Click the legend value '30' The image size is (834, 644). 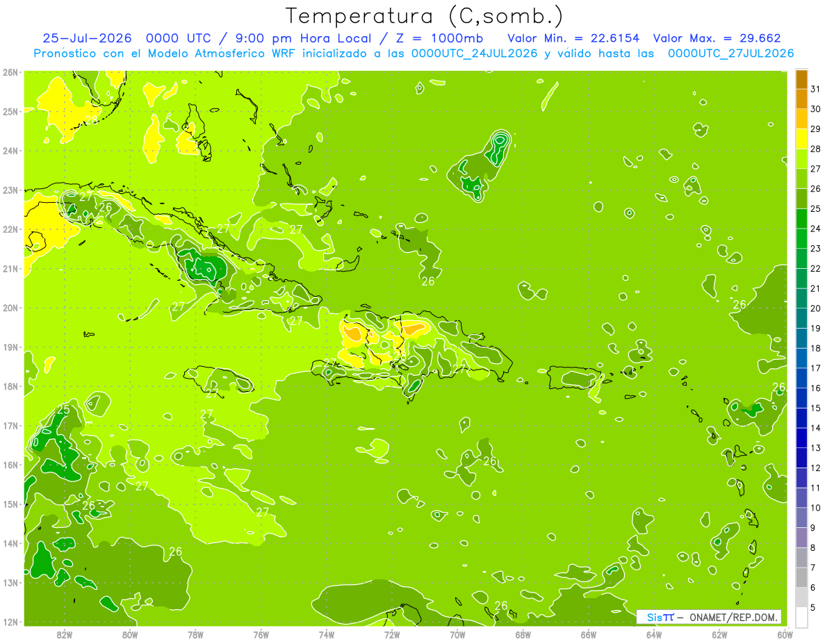point(815,108)
